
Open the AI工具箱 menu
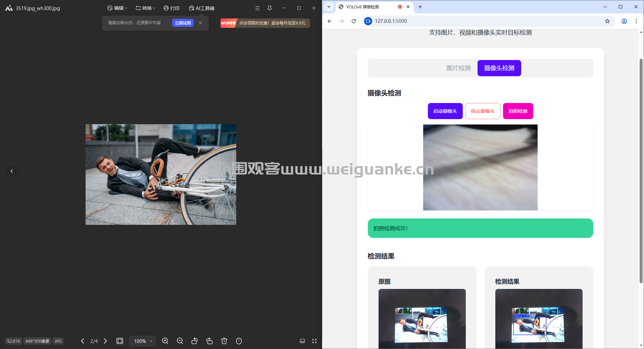tap(202, 8)
